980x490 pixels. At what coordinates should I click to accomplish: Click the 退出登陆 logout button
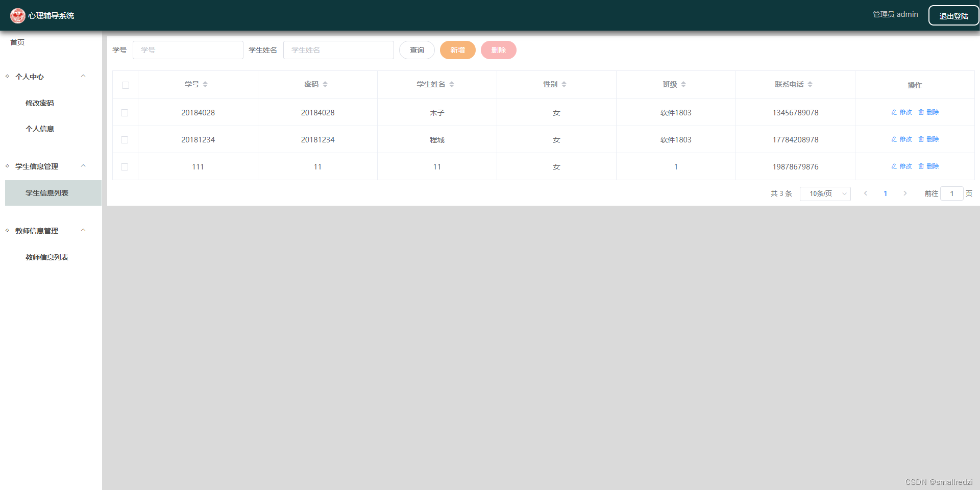click(953, 15)
